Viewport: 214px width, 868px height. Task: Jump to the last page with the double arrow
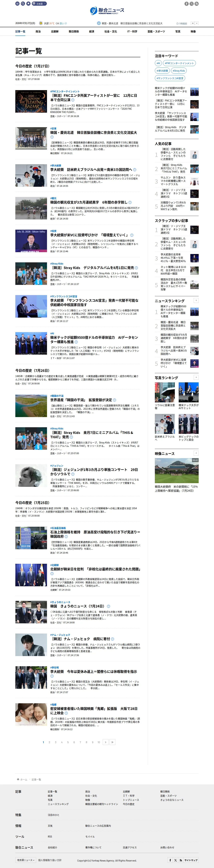(x=112, y=742)
